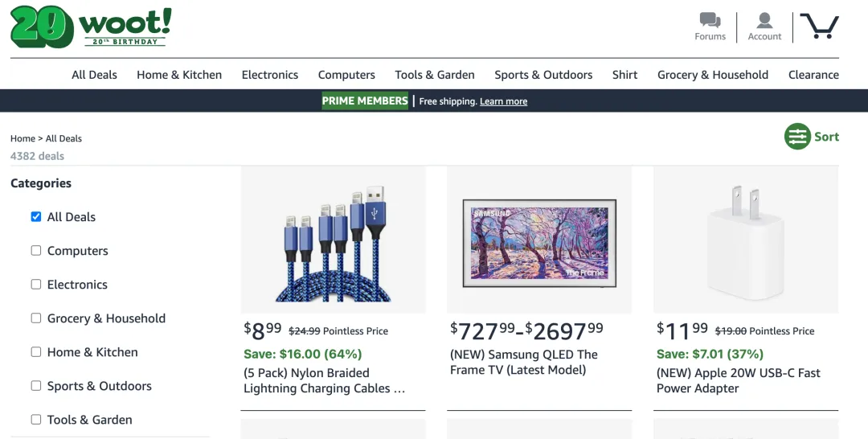Go to the Clearance nav item
This screenshot has width=868, height=439.
pyautogui.click(x=813, y=75)
